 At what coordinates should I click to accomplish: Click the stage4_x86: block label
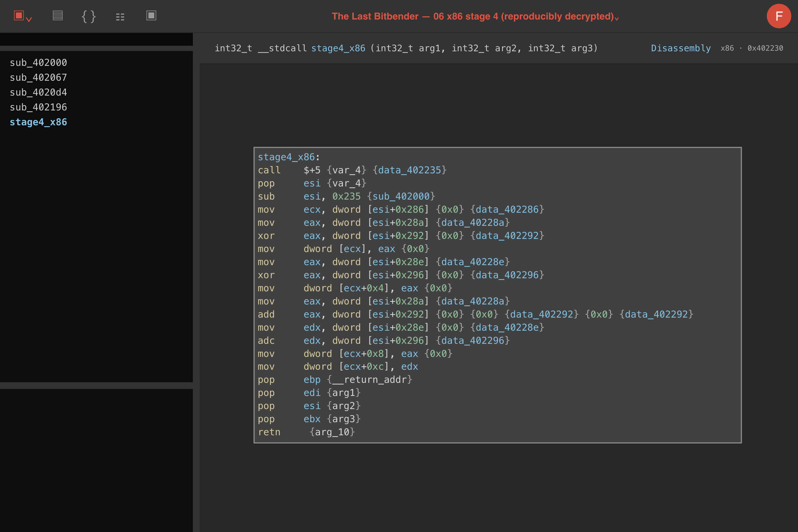click(289, 157)
